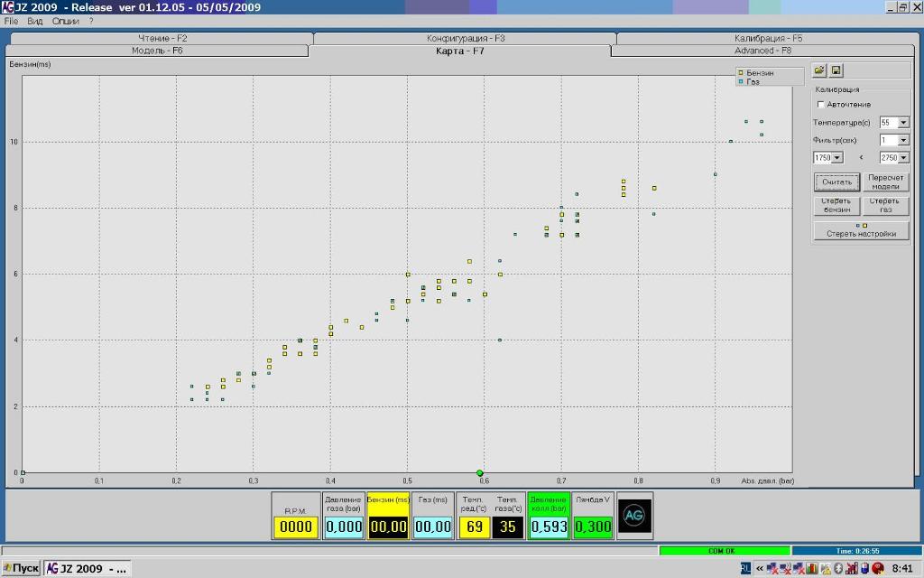
Task: Click the red round antivirus tray icon
Action: (x=878, y=569)
